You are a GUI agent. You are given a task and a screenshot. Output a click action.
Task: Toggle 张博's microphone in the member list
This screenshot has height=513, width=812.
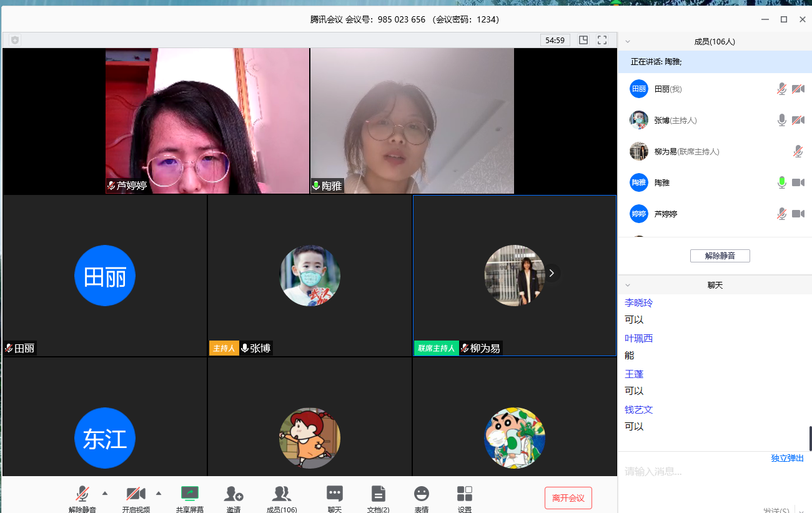[x=781, y=120]
